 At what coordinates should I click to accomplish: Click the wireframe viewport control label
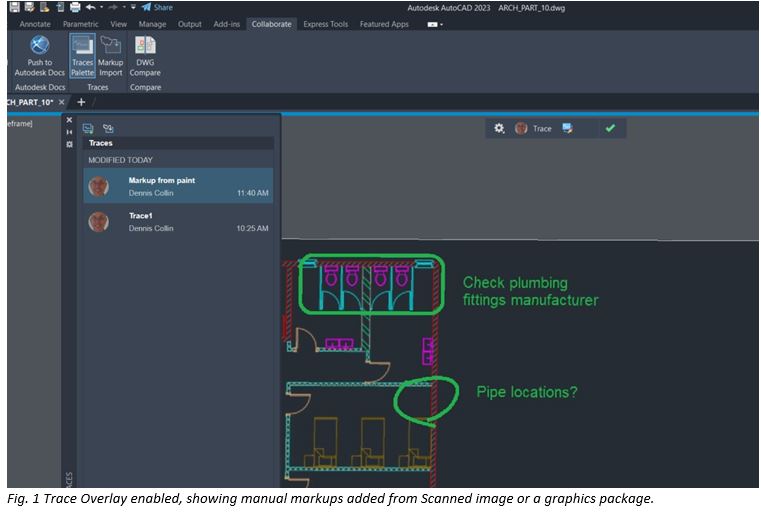point(20,124)
